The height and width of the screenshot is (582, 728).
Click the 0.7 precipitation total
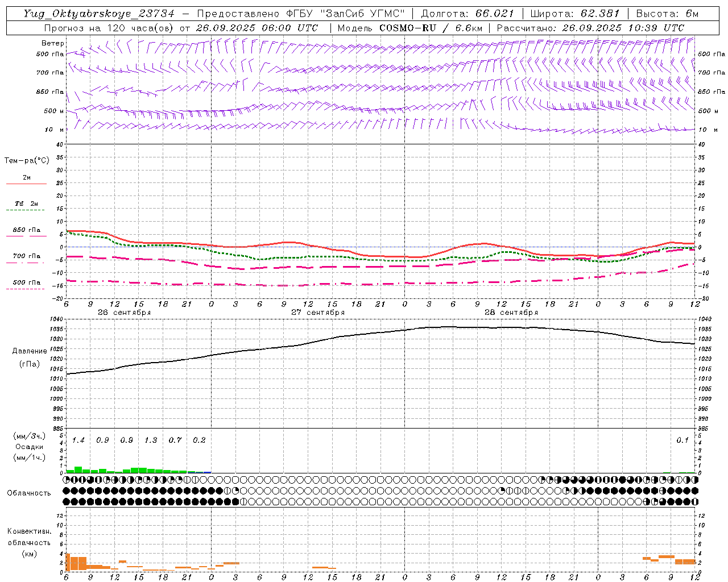(175, 440)
